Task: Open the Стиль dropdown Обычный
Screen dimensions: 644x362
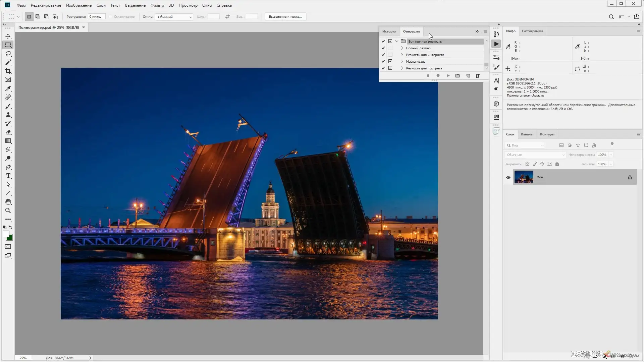Action: click(174, 17)
